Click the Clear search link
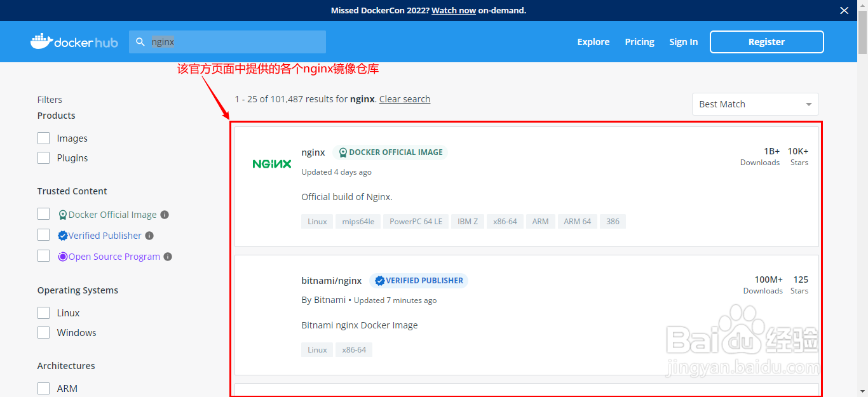This screenshot has width=868, height=397. (x=405, y=99)
